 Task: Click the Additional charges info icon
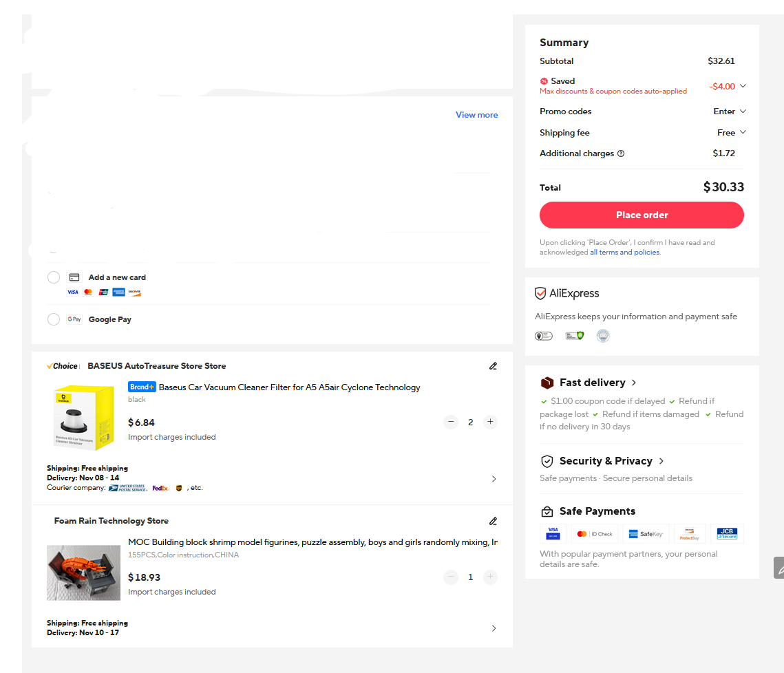(620, 153)
